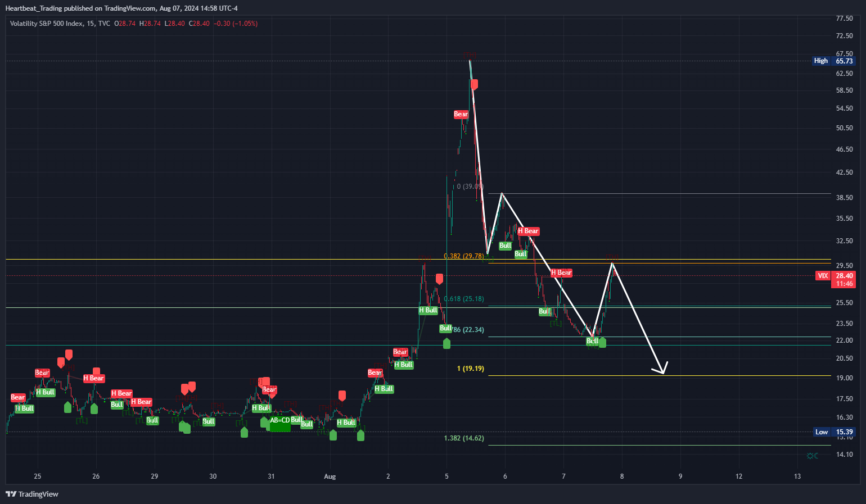866x504 pixels.
Task: Click the 38.50 price axis value
Action: (x=844, y=197)
